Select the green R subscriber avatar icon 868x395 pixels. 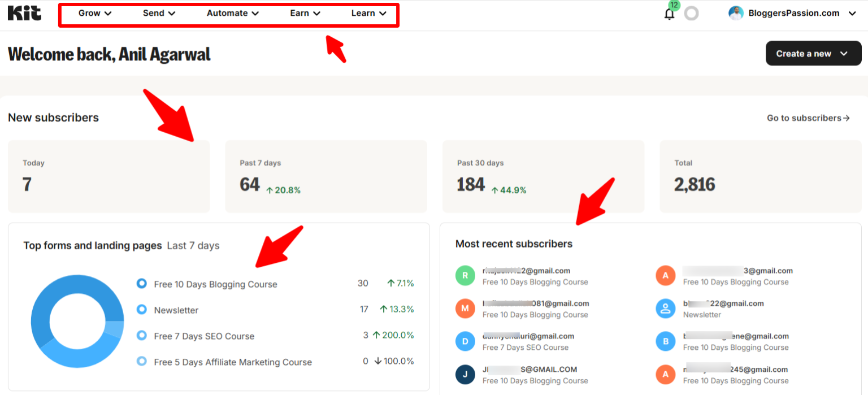point(465,275)
